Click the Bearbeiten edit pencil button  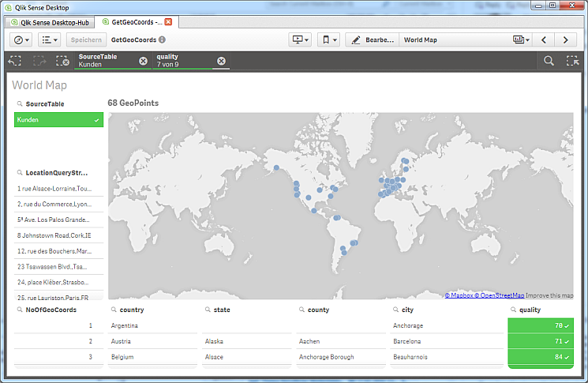point(373,39)
